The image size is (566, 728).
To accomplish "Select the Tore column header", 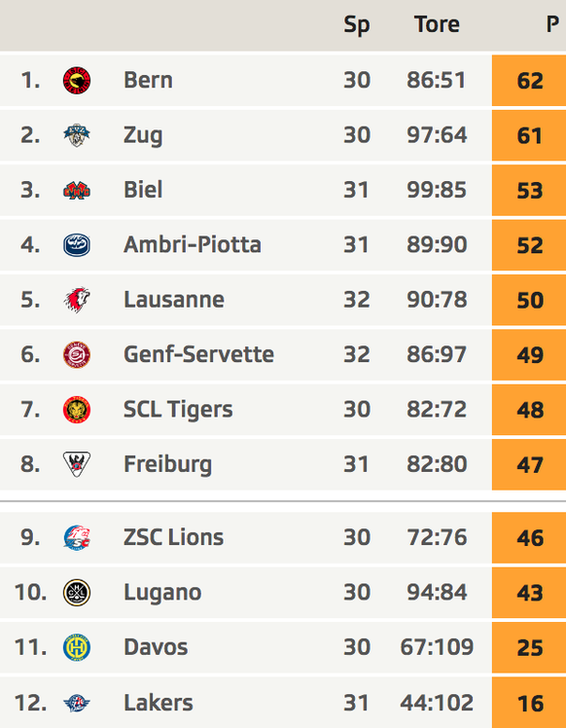I will pyautogui.click(x=437, y=24).
